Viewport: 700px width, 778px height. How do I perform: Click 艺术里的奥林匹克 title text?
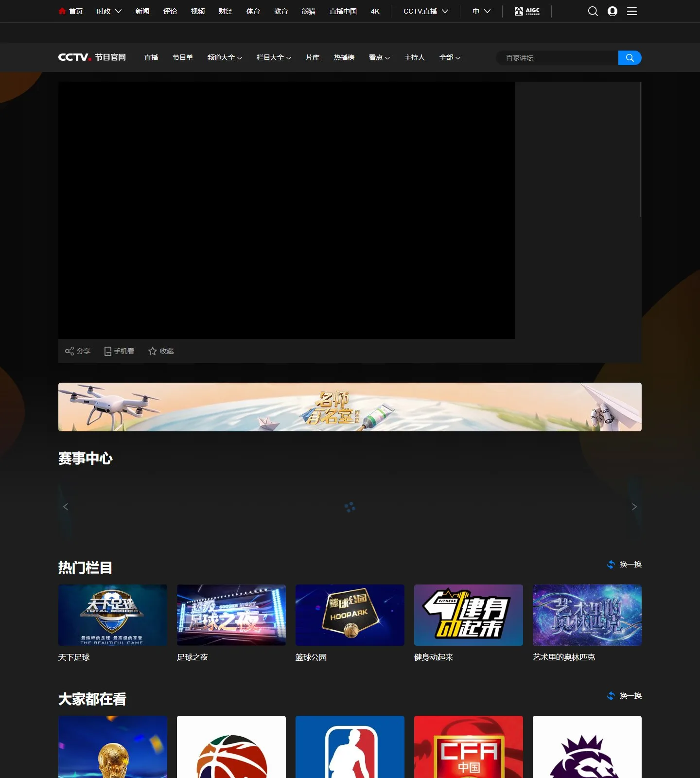click(x=564, y=657)
